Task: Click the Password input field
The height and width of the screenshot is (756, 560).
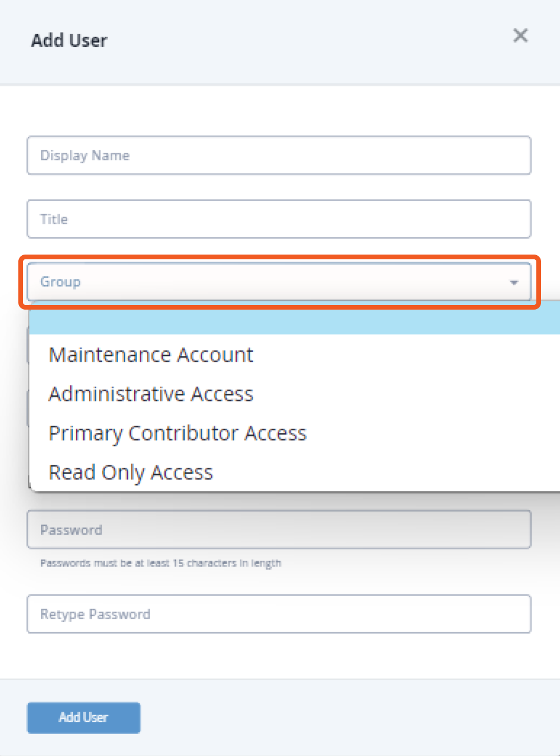Action: tap(279, 530)
